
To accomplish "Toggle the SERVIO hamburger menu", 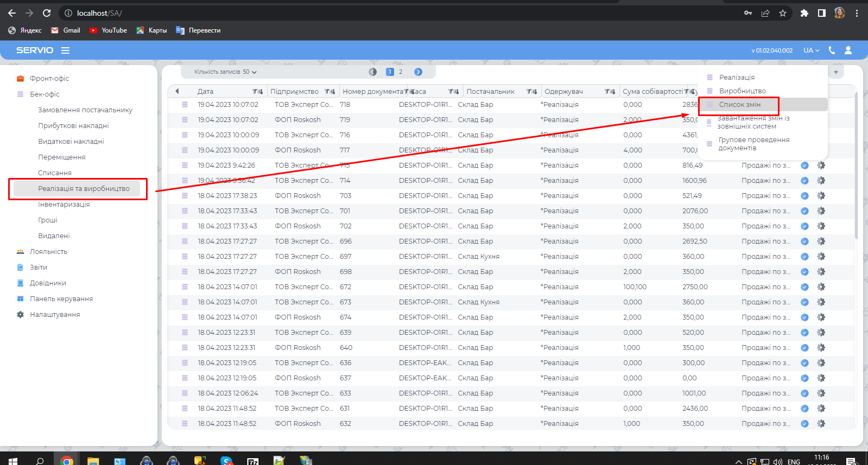I will coord(65,50).
